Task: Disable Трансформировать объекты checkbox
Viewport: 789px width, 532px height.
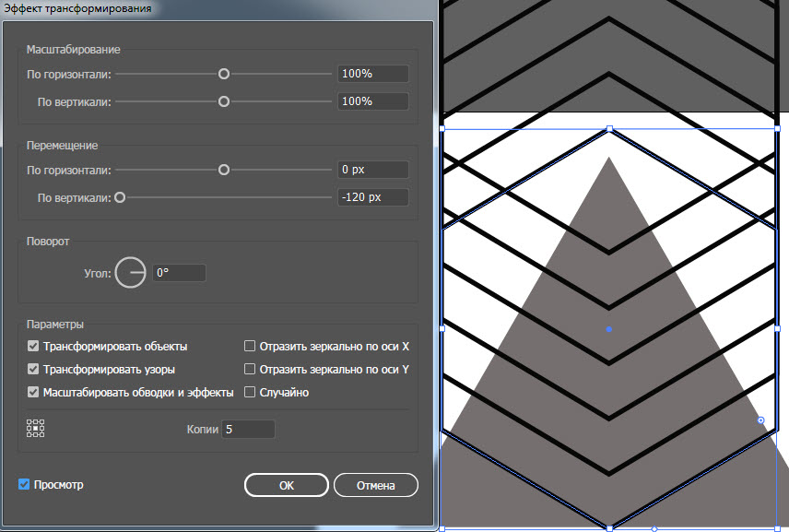Action: pyautogui.click(x=33, y=346)
